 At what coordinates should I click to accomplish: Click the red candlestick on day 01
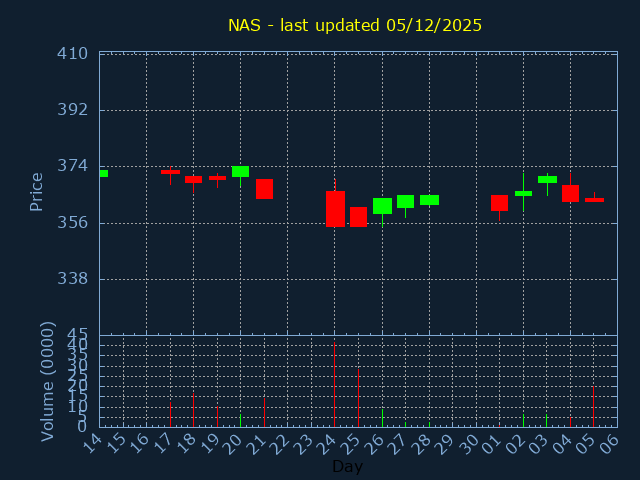coord(499,203)
